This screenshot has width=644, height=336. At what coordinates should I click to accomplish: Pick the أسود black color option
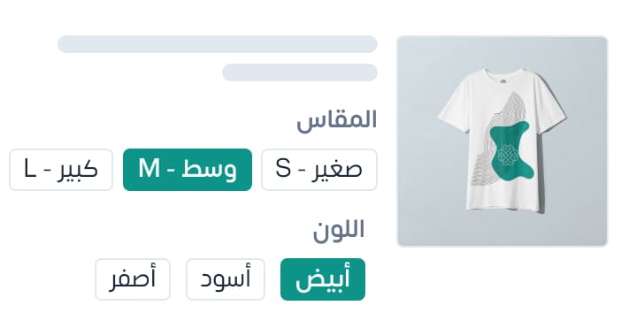pos(226,279)
